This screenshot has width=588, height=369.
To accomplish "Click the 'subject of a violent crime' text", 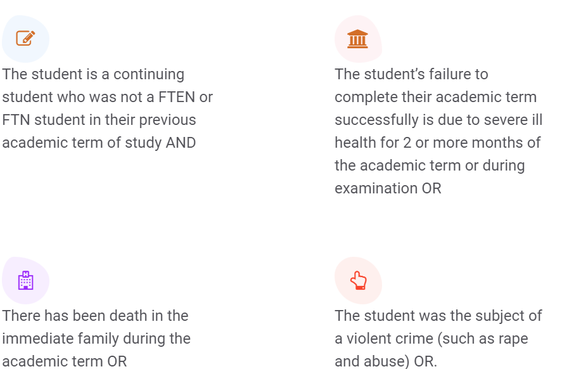I will 438,338.
